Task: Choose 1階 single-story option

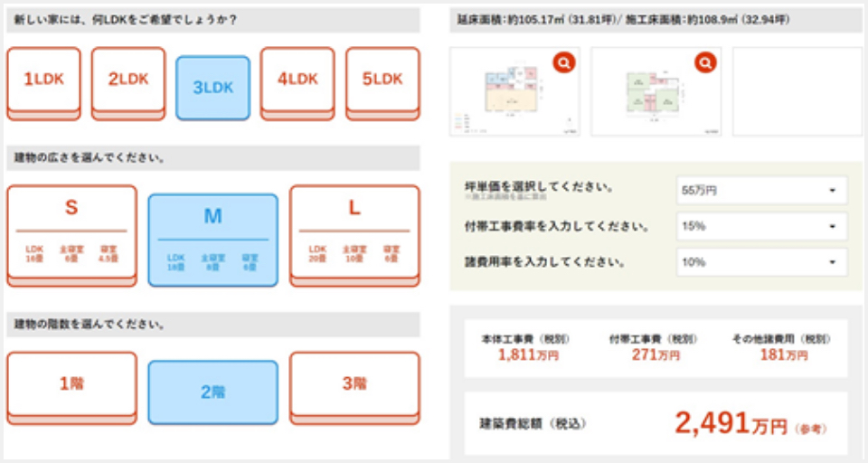Action: coord(71,384)
